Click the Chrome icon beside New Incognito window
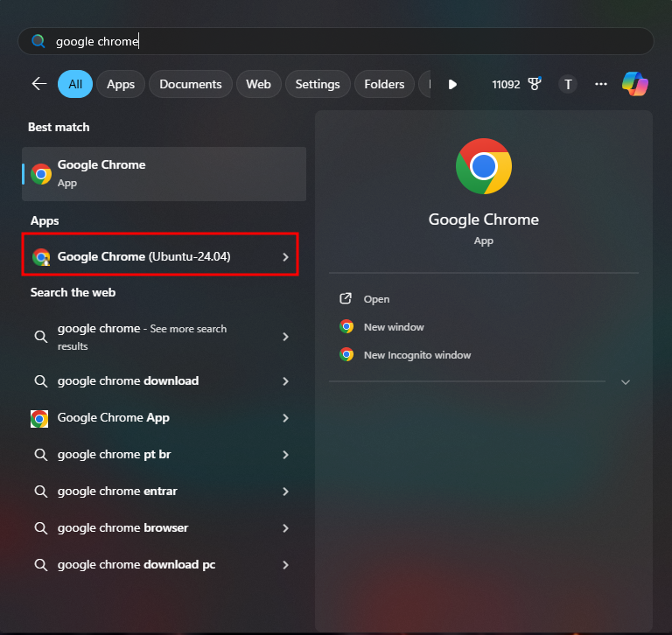This screenshot has width=672, height=635. pyautogui.click(x=346, y=354)
